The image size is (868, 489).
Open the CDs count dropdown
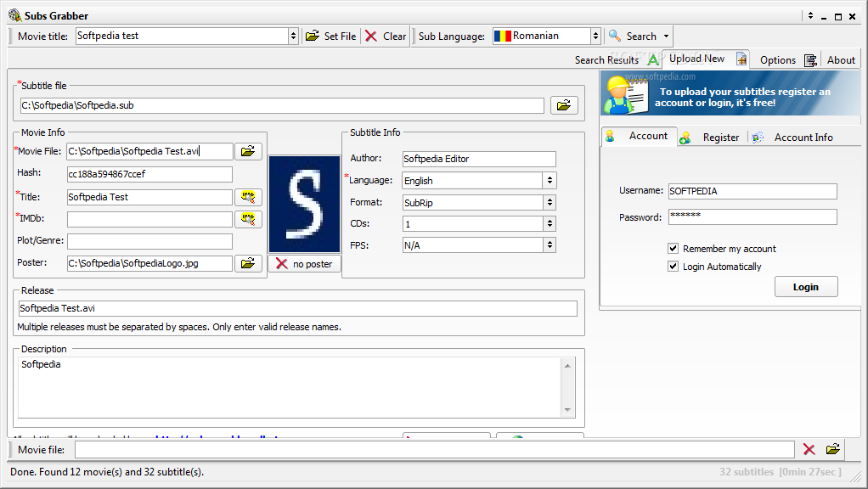550,223
